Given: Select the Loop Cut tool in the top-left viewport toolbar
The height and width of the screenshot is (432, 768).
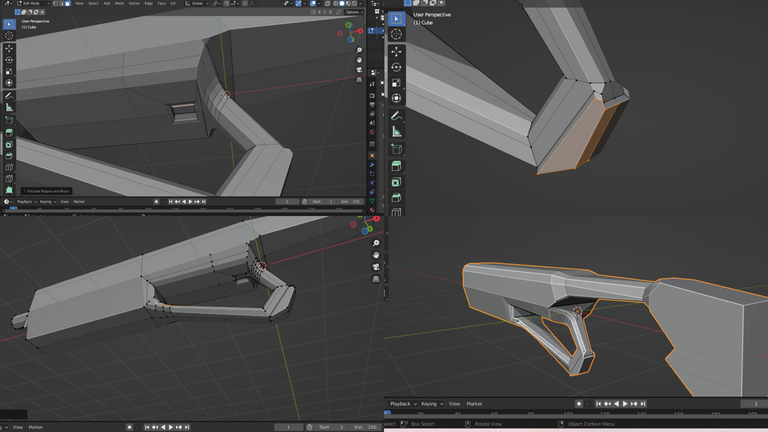Looking at the screenshot, I should (9, 168).
